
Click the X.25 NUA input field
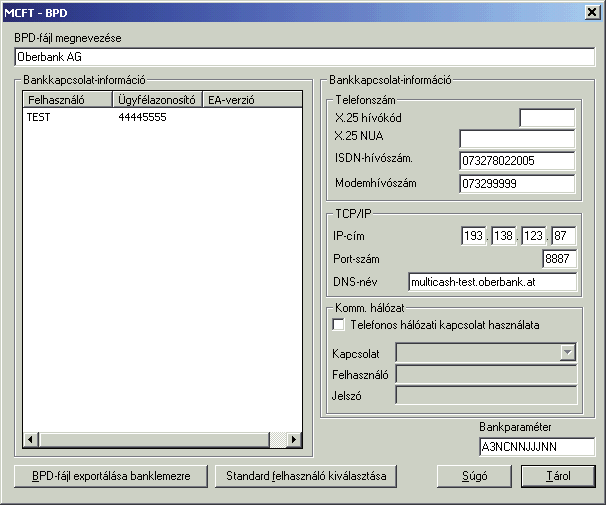(x=517, y=138)
